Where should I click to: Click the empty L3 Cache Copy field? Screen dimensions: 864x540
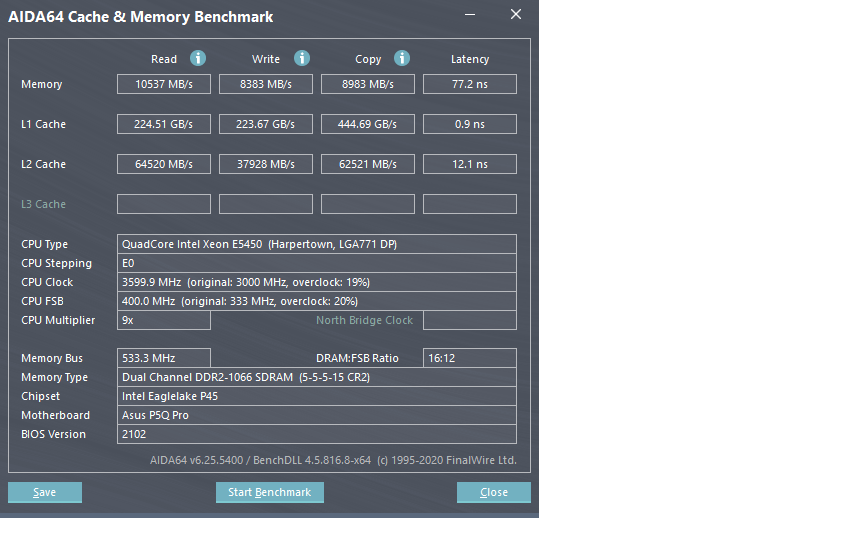pyautogui.click(x=368, y=204)
